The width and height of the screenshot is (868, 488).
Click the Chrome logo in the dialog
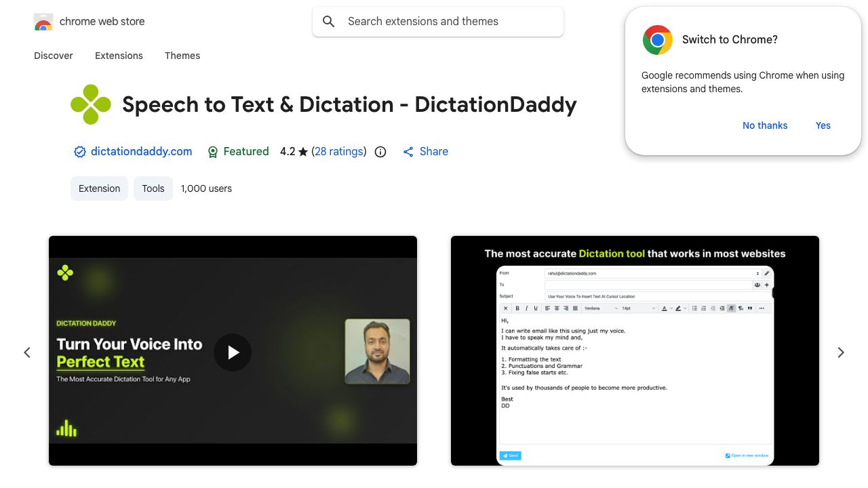coord(658,40)
